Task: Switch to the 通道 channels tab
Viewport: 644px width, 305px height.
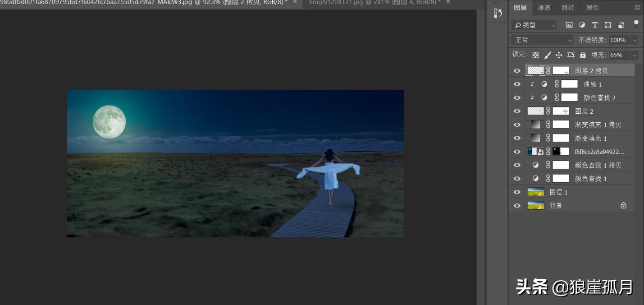Action: [x=544, y=8]
